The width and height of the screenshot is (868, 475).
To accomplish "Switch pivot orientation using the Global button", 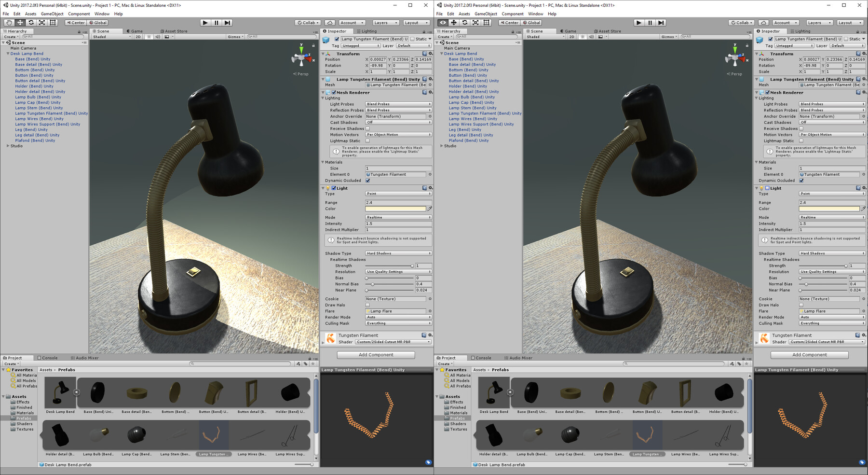I will click(98, 23).
